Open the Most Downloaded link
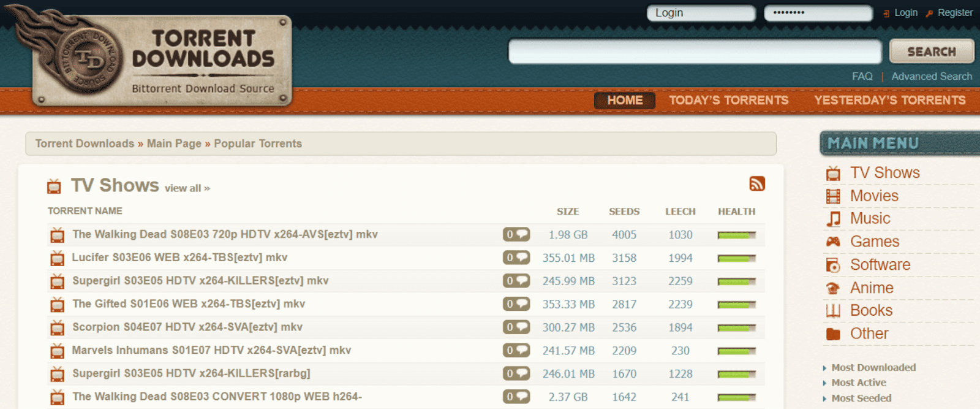This screenshot has width=980, height=409. click(x=873, y=367)
